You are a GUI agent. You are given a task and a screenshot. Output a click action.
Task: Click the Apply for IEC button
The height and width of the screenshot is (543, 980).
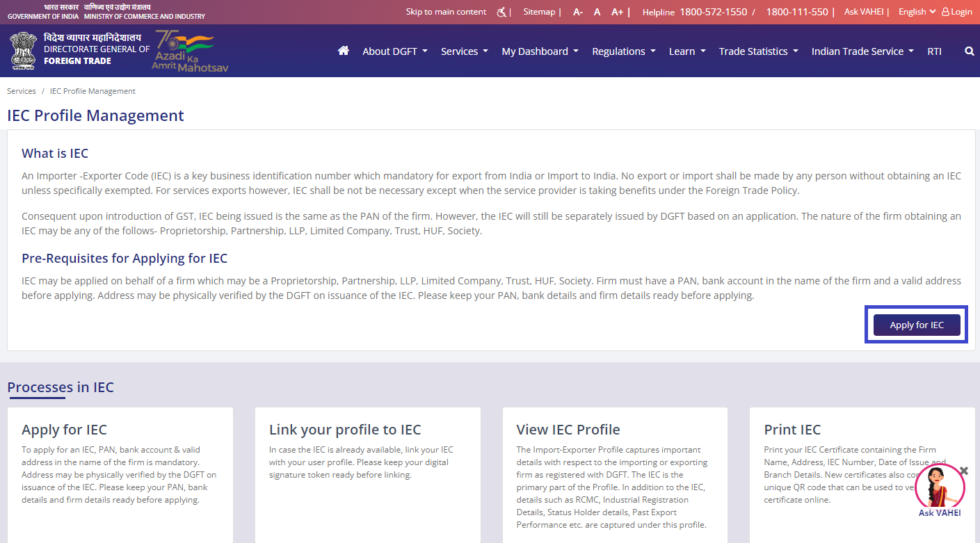(917, 325)
